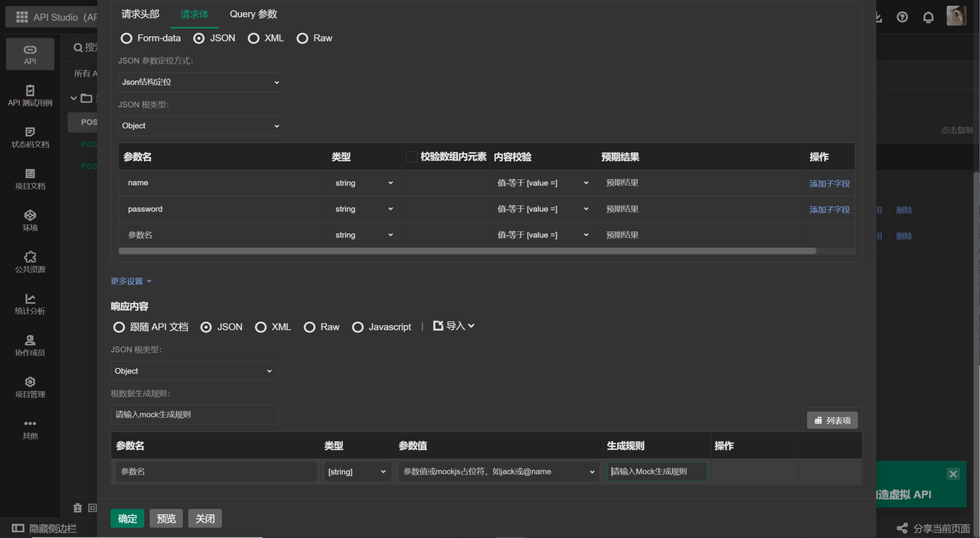Click 隐藏侧边栏 to hide sidebar

click(x=44, y=529)
